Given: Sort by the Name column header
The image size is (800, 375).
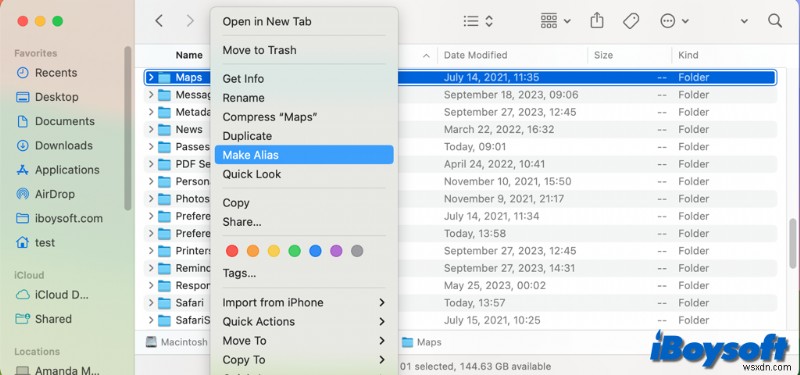Looking at the screenshot, I should (x=189, y=55).
